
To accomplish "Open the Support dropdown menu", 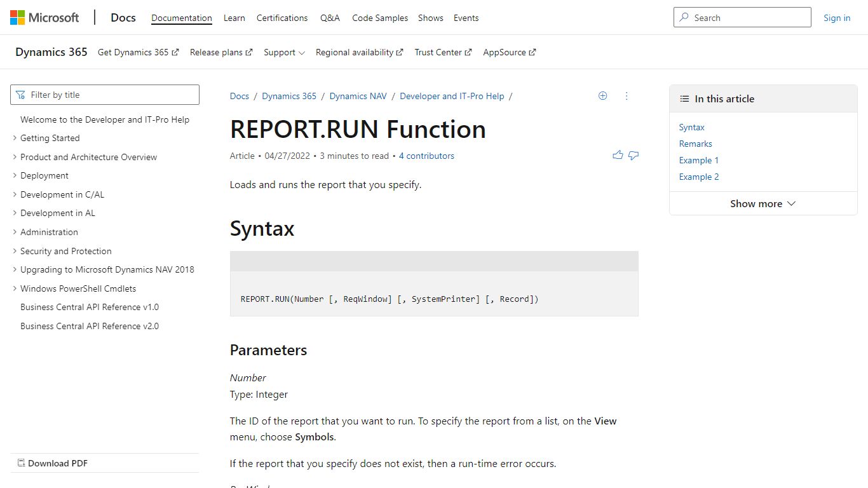I will point(284,52).
